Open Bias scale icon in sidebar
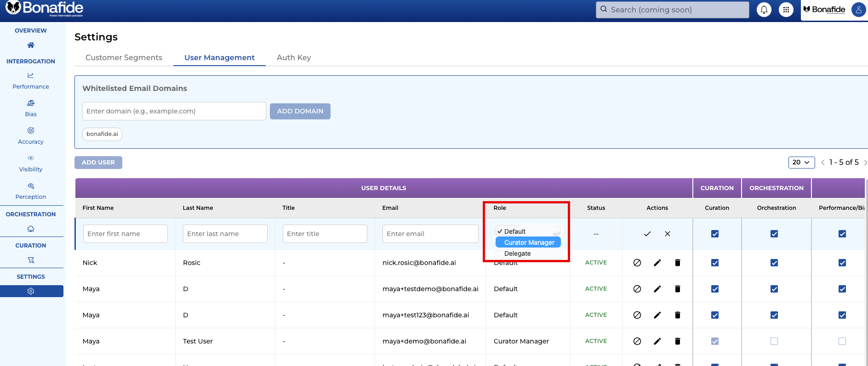Viewport: 868px width, 366px height. point(31,103)
